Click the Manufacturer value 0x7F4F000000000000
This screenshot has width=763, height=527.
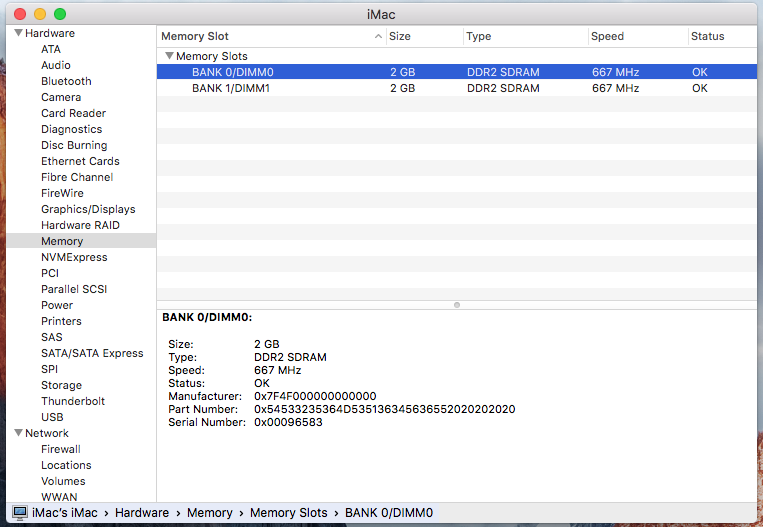coord(315,396)
